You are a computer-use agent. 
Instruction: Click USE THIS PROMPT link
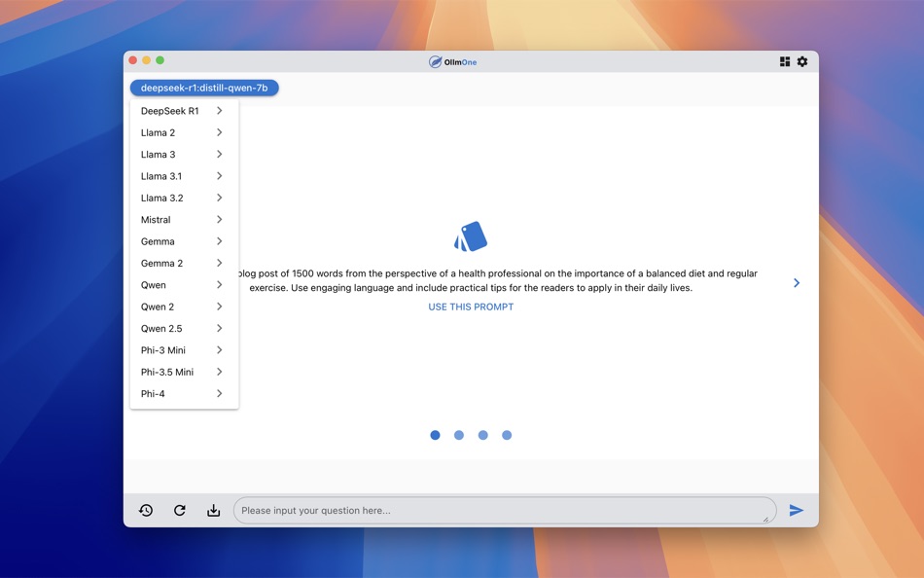(x=471, y=307)
